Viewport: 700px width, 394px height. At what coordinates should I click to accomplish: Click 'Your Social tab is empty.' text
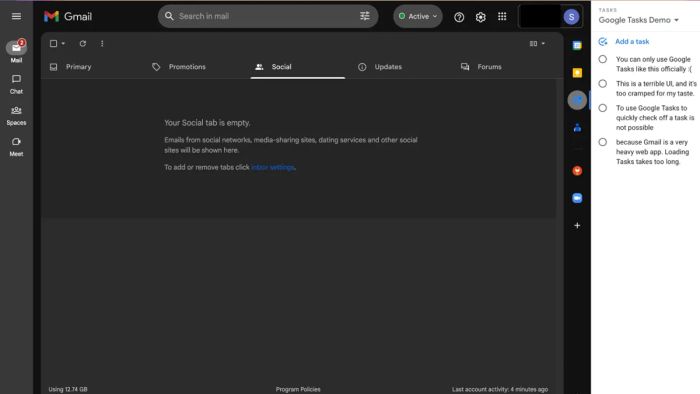pyautogui.click(x=207, y=123)
